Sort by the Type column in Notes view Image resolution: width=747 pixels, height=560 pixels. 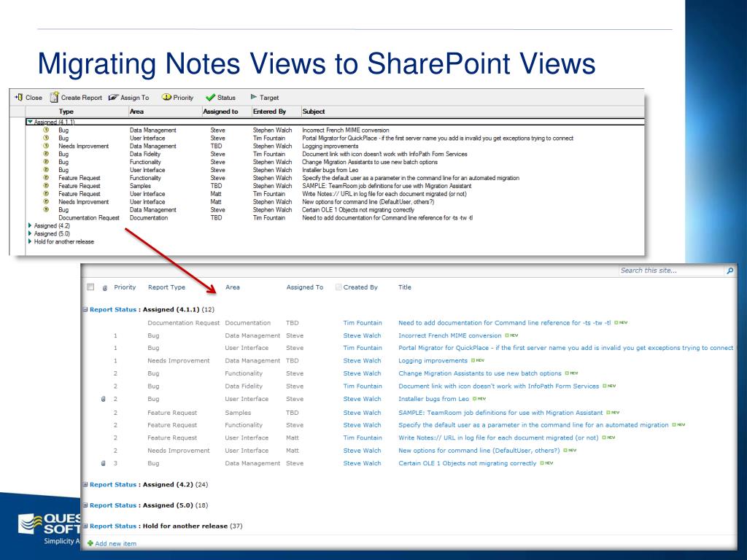(x=66, y=112)
